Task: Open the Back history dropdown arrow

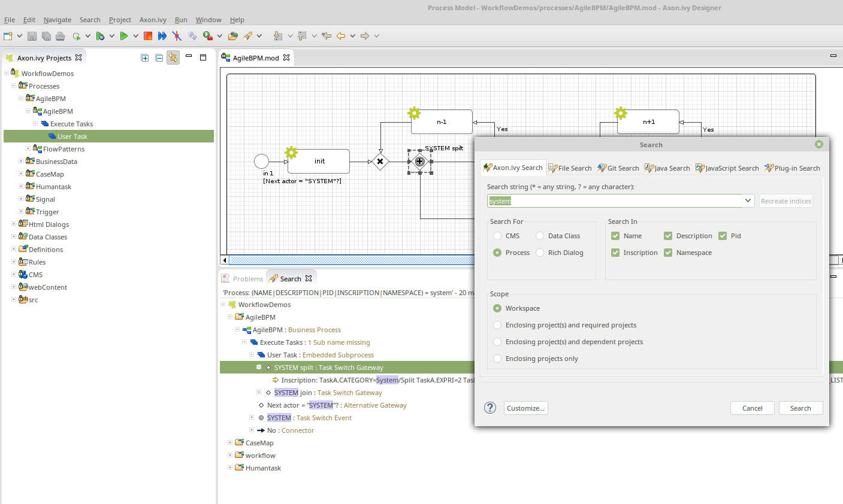Action: click(352, 36)
